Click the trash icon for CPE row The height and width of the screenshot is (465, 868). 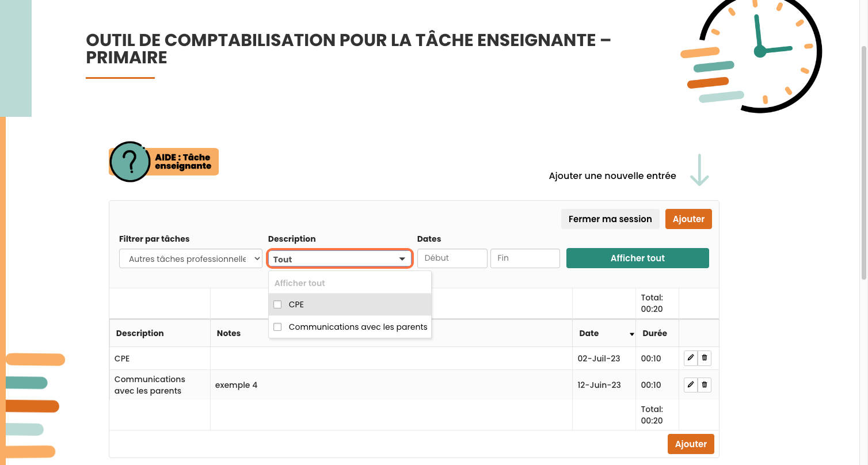coord(705,358)
